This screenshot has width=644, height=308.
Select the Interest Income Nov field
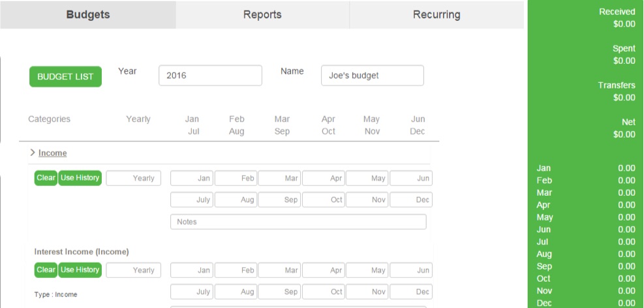367,292
